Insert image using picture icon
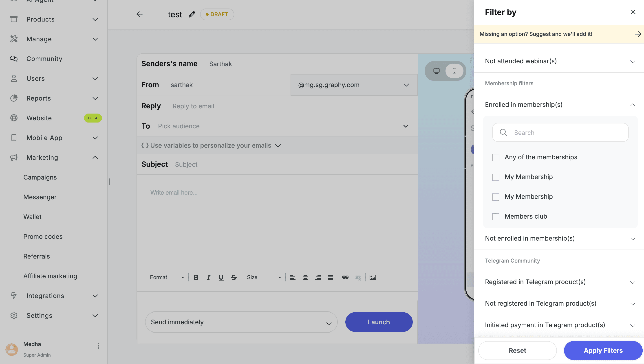 (x=373, y=277)
